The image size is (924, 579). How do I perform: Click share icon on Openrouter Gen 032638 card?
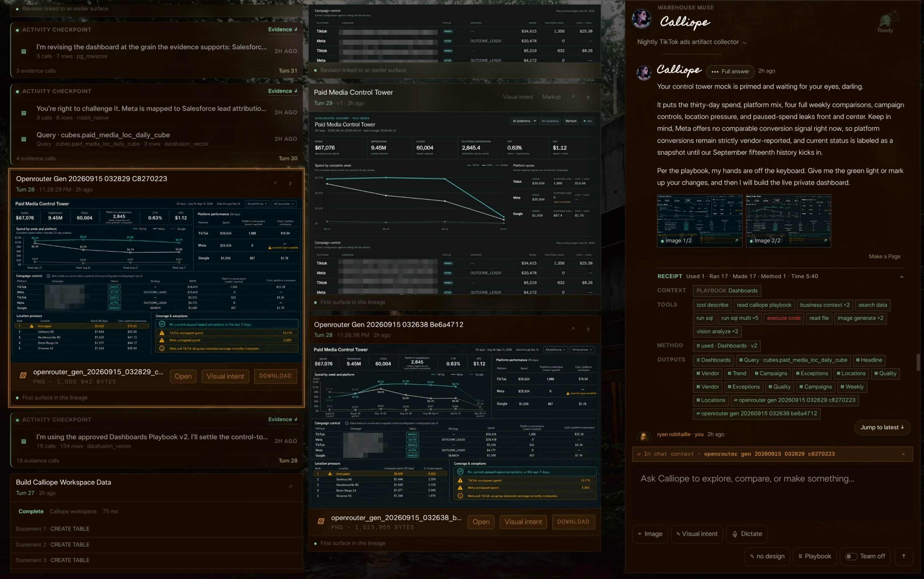click(588, 329)
